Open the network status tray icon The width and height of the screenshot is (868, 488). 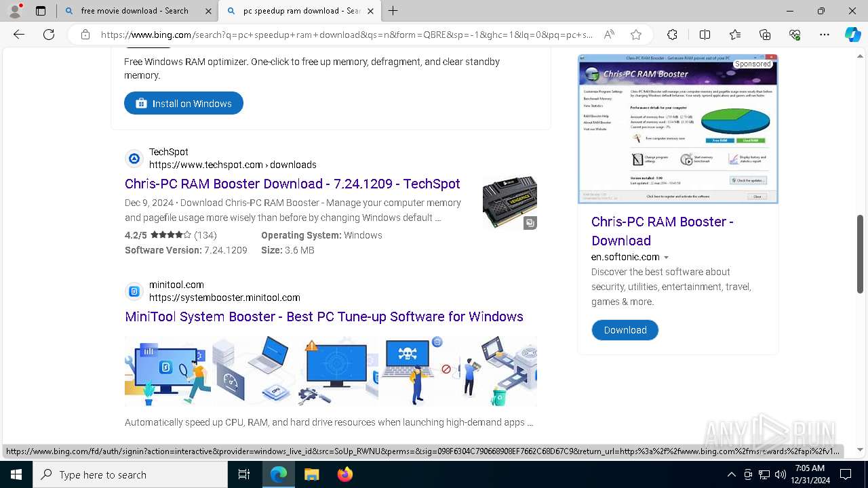764,474
